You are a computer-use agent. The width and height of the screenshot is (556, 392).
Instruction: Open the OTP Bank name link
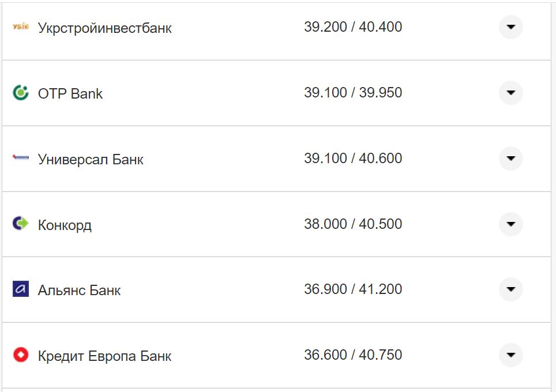pyautogui.click(x=70, y=93)
